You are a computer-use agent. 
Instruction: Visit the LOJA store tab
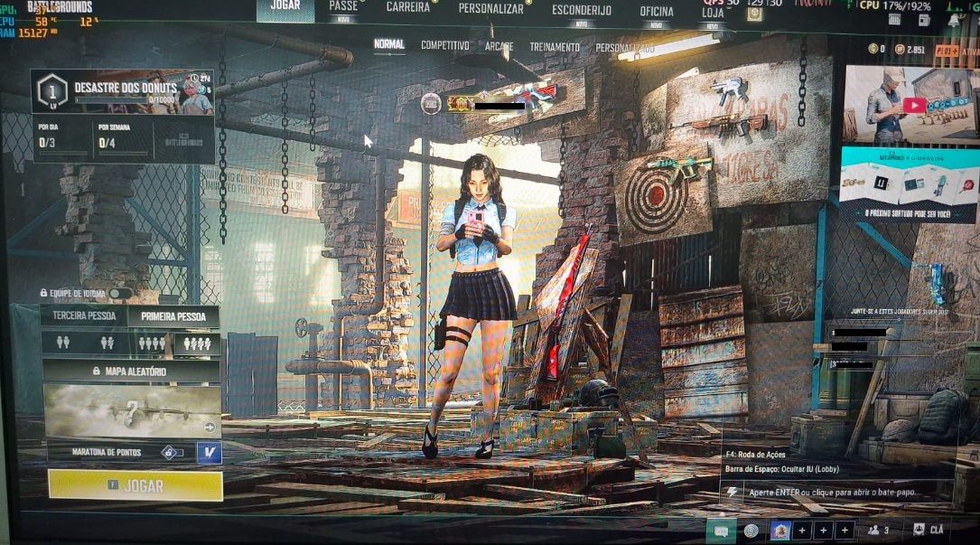coord(713,14)
